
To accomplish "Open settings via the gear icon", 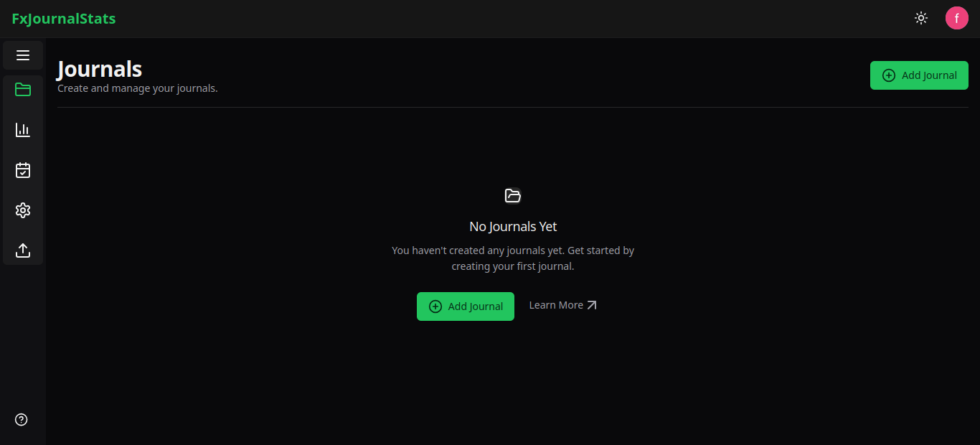I will (23, 210).
